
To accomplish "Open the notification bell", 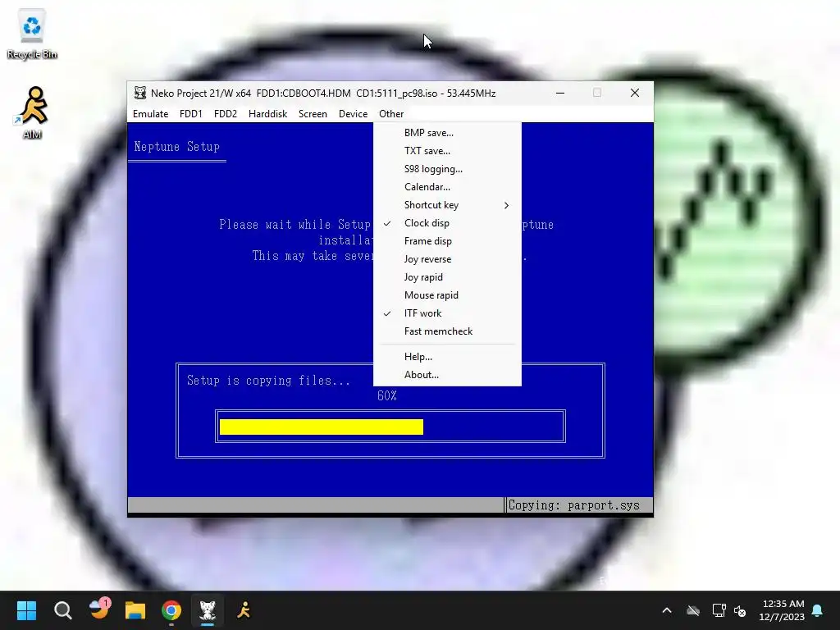I will pos(818,610).
